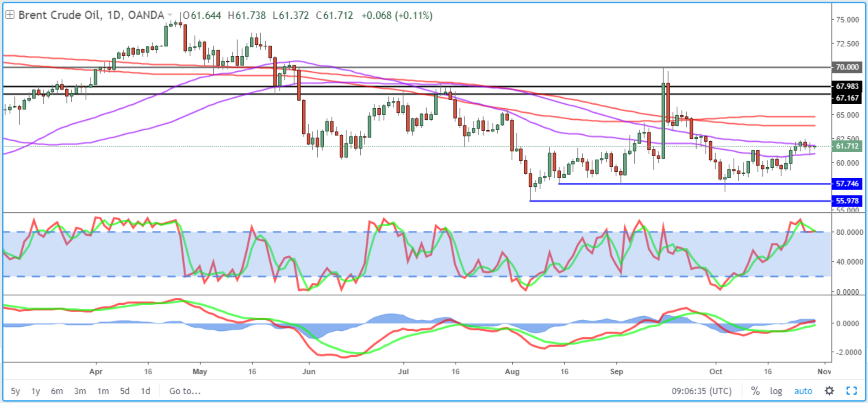
Task: Toggle log scale mode
Action: tap(776, 391)
